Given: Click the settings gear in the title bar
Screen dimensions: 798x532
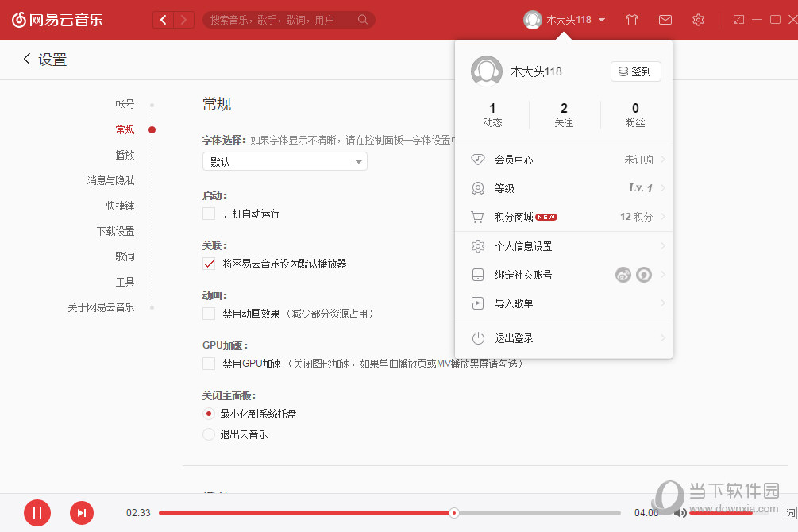Looking at the screenshot, I should tap(698, 19).
